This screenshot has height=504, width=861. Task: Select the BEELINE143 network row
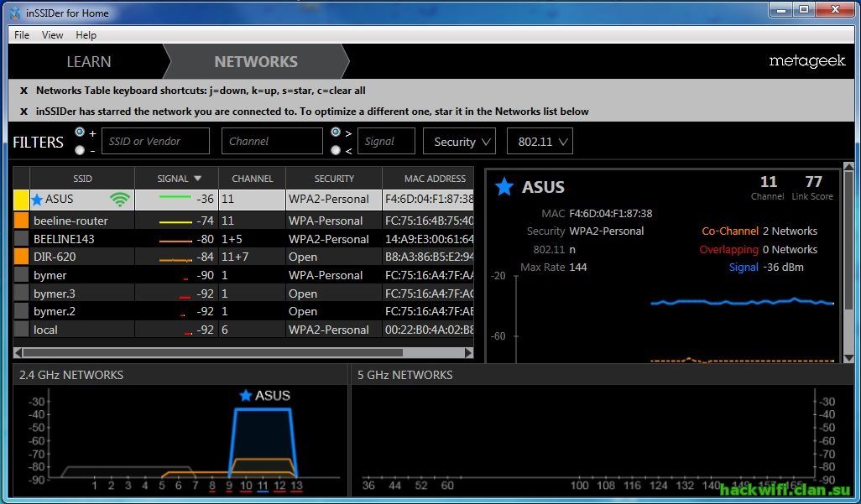tap(243, 239)
